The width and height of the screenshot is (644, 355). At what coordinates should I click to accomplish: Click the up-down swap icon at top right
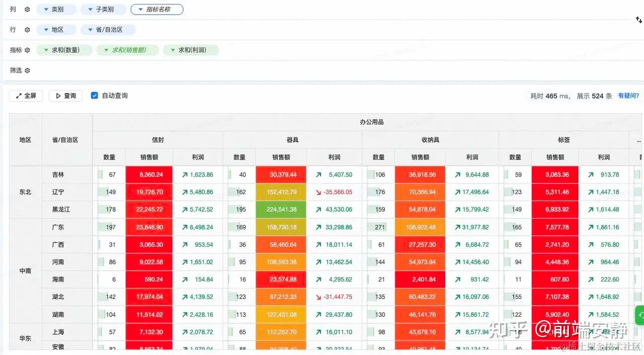(x=638, y=19)
